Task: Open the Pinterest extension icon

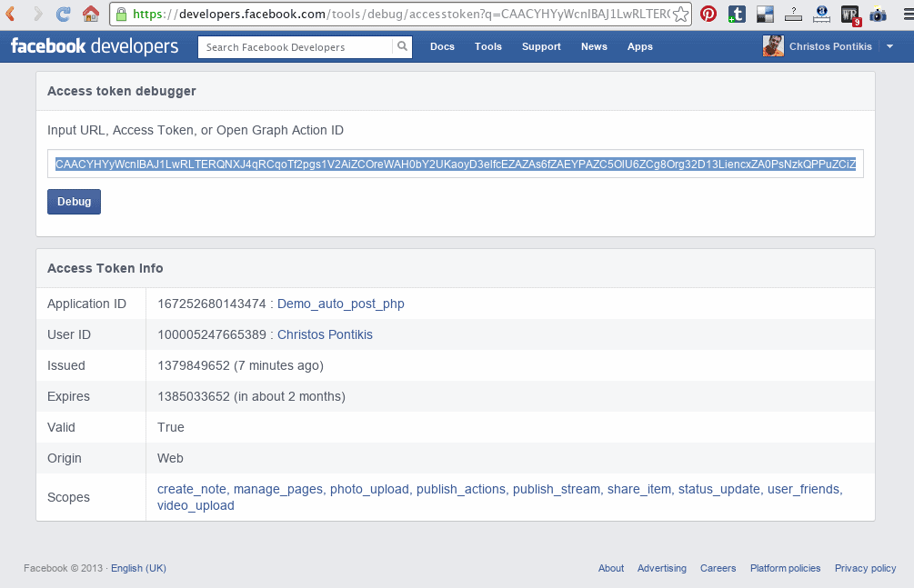Action: (x=708, y=14)
